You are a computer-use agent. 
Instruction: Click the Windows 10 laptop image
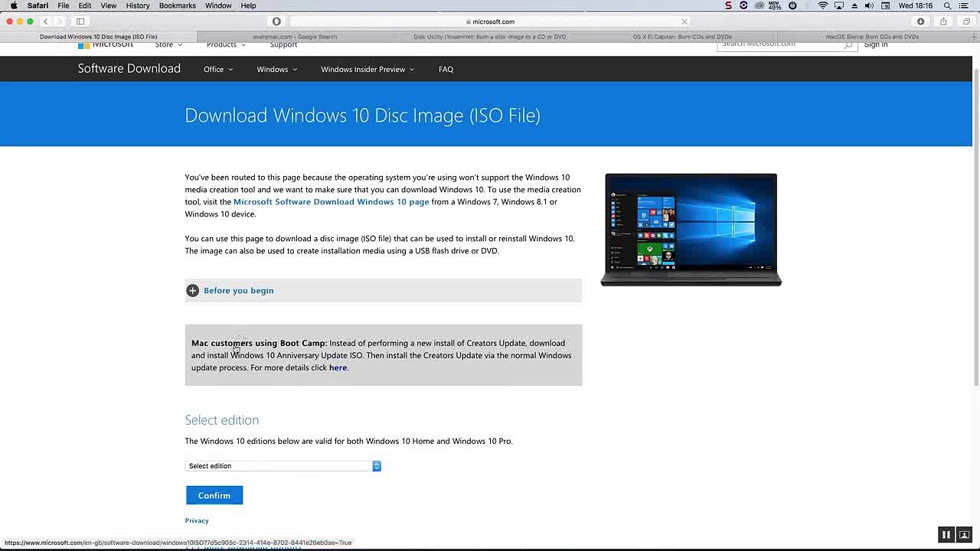click(691, 230)
